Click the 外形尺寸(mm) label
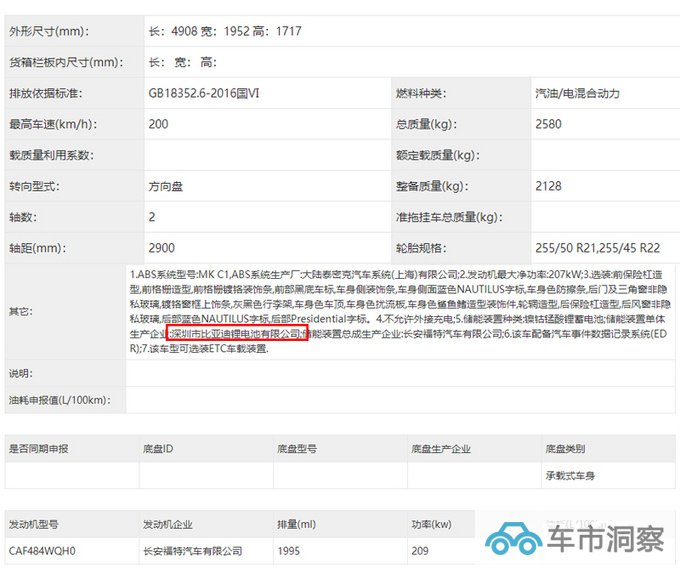The image size is (680, 573). click(x=49, y=31)
